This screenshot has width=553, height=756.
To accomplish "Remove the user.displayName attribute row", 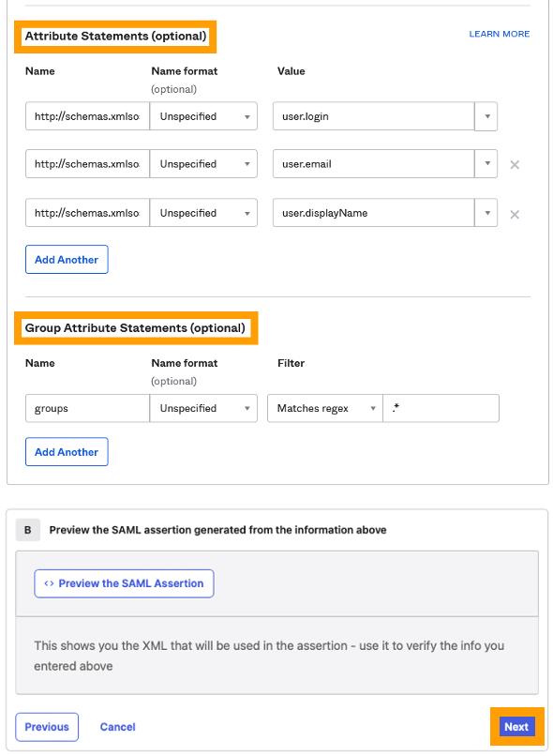I will pos(515,215).
